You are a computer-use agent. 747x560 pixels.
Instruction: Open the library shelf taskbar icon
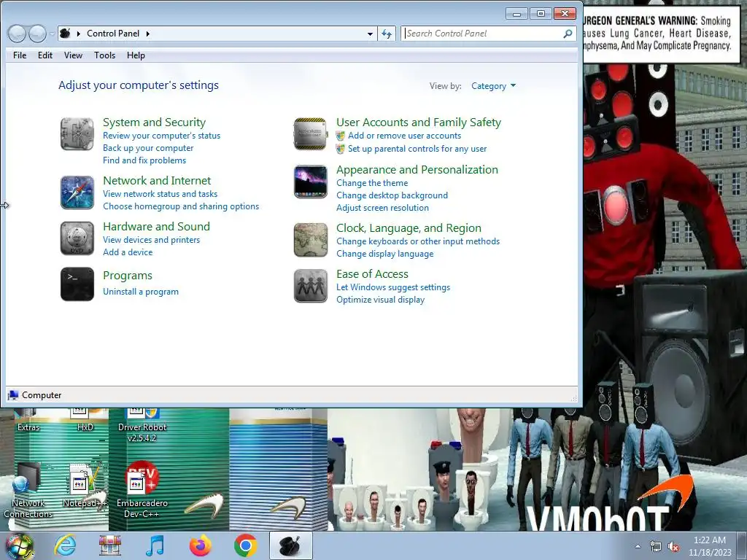pyautogui.click(x=110, y=545)
